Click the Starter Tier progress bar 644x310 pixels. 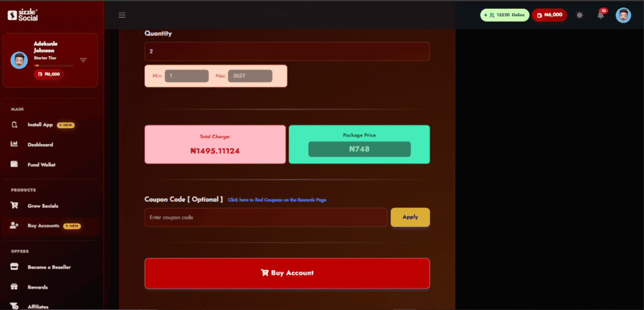point(54,65)
